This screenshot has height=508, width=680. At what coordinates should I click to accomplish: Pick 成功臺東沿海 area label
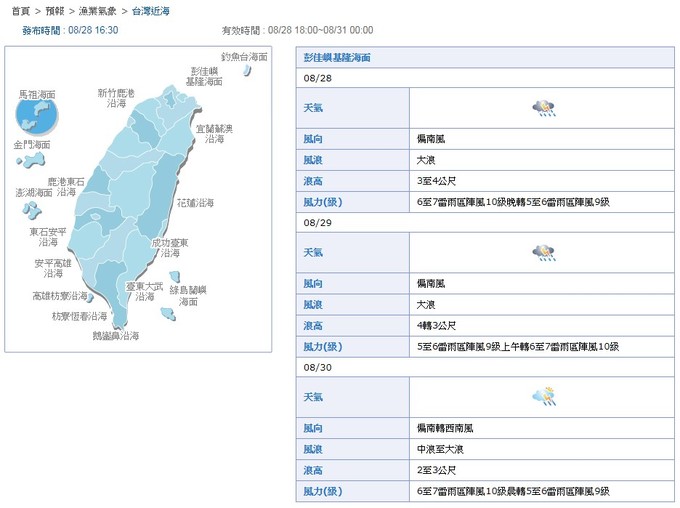click(170, 247)
